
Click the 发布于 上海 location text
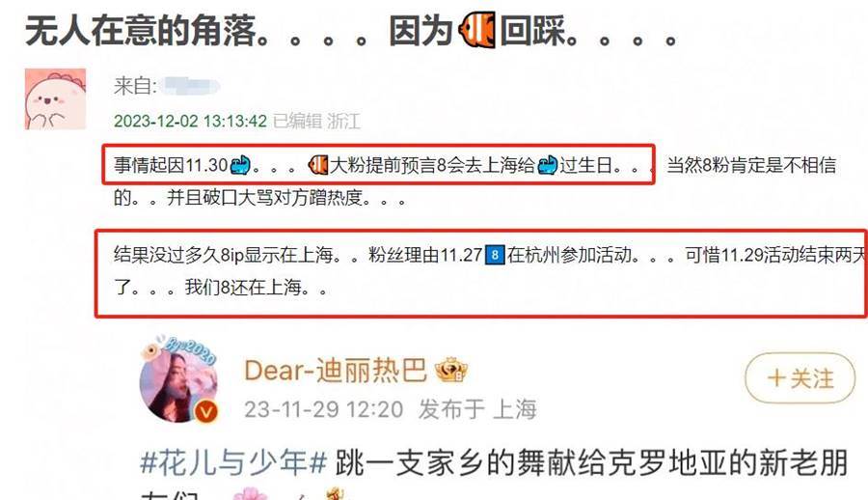pyautogui.click(x=477, y=409)
